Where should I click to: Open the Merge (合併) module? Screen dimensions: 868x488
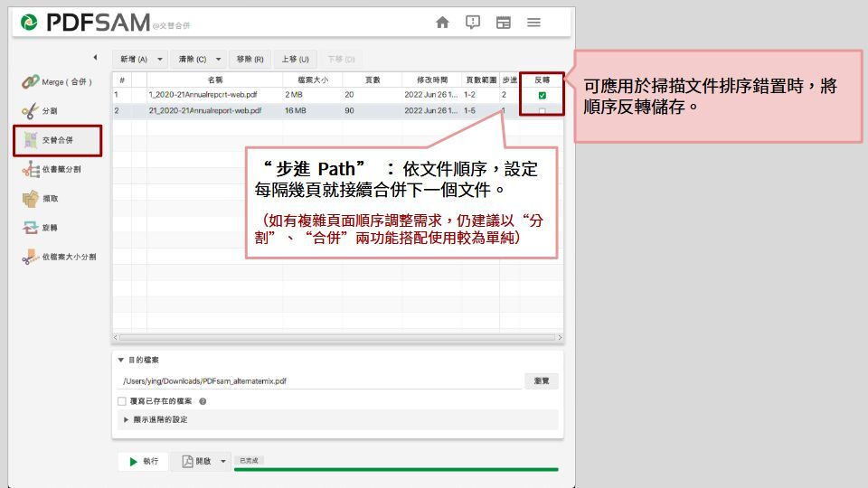[x=57, y=82]
